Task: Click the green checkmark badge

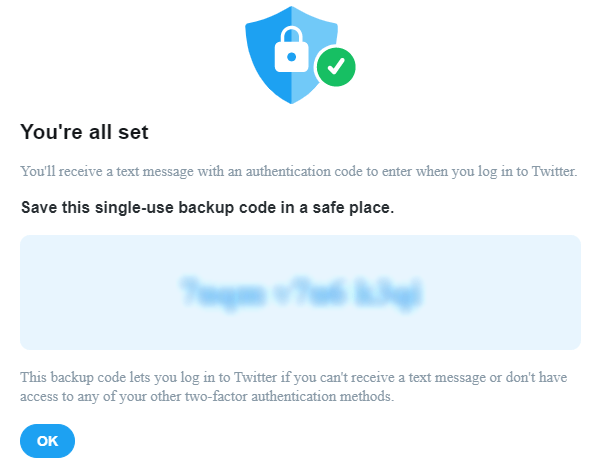Action: pos(336,67)
